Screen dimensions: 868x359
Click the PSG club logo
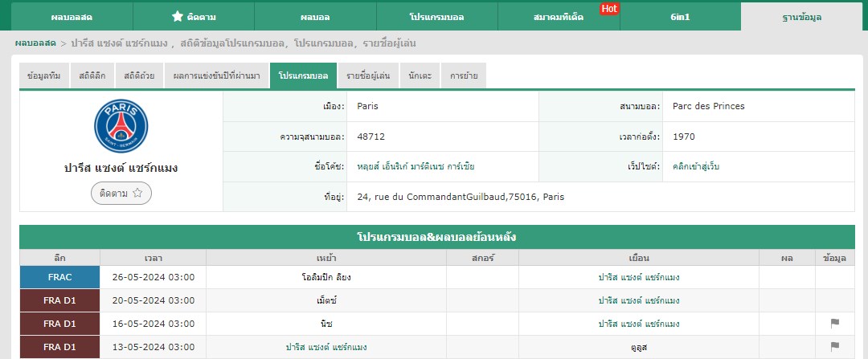coord(121,126)
